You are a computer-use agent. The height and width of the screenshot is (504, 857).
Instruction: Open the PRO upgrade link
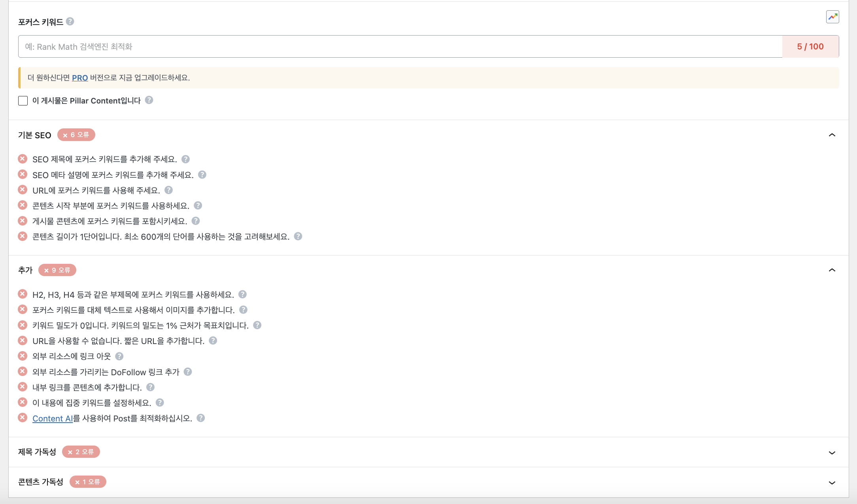tap(80, 78)
